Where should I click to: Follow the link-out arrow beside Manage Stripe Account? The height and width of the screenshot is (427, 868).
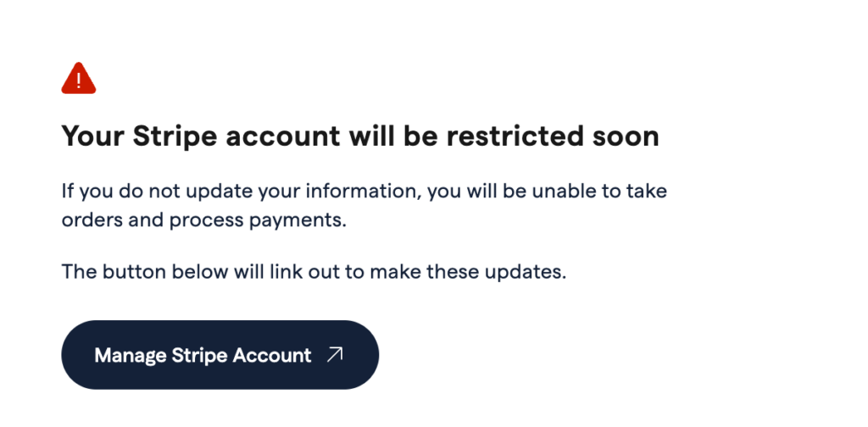[335, 355]
